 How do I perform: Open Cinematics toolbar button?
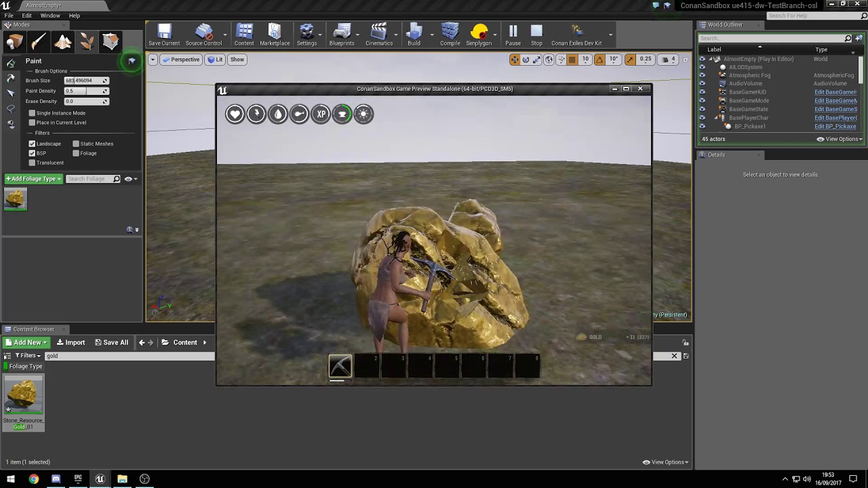(379, 35)
